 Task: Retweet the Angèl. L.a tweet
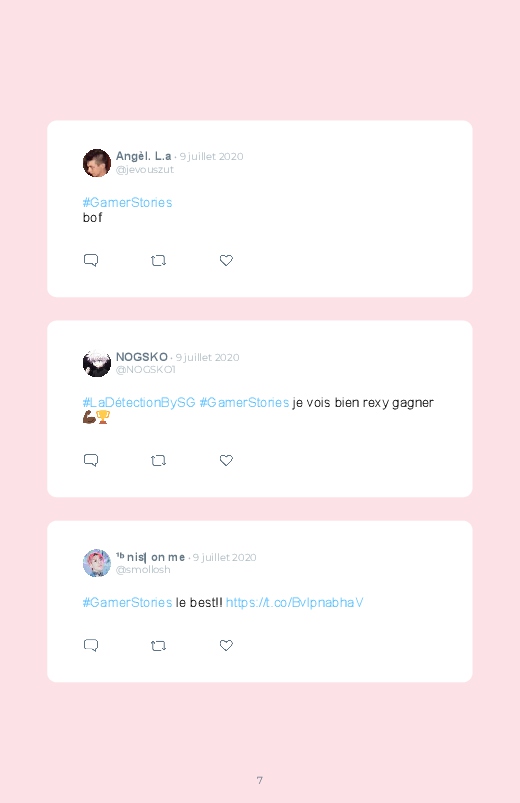coord(158,261)
